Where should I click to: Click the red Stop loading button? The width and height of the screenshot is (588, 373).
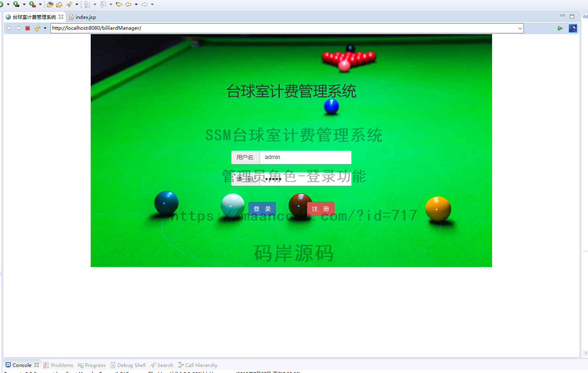[x=28, y=28]
